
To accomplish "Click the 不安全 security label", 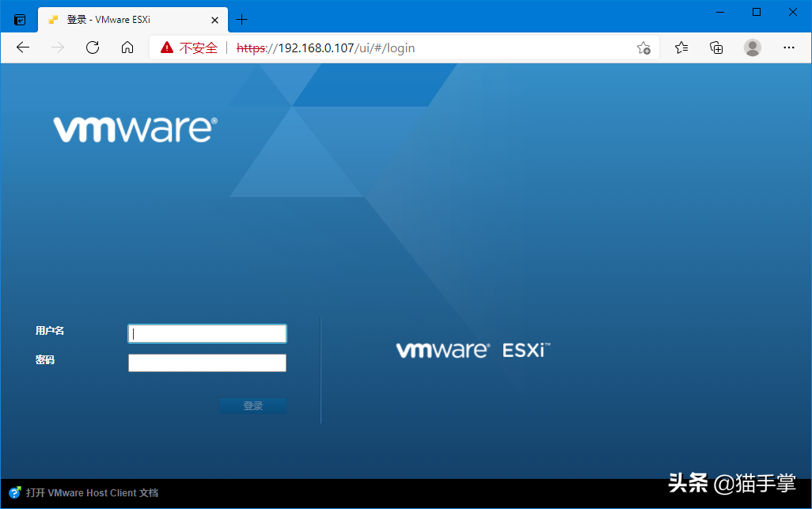I will click(x=199, y=48).
